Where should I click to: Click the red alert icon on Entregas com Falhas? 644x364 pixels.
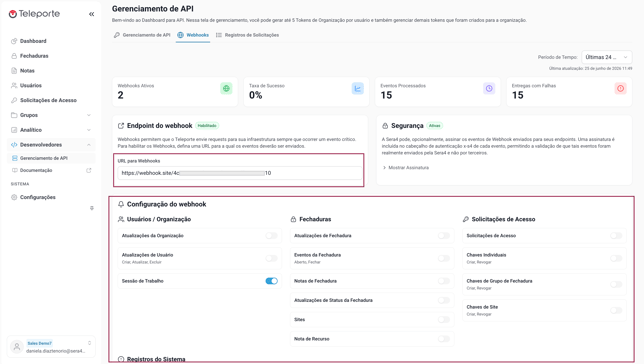(620, 88)
